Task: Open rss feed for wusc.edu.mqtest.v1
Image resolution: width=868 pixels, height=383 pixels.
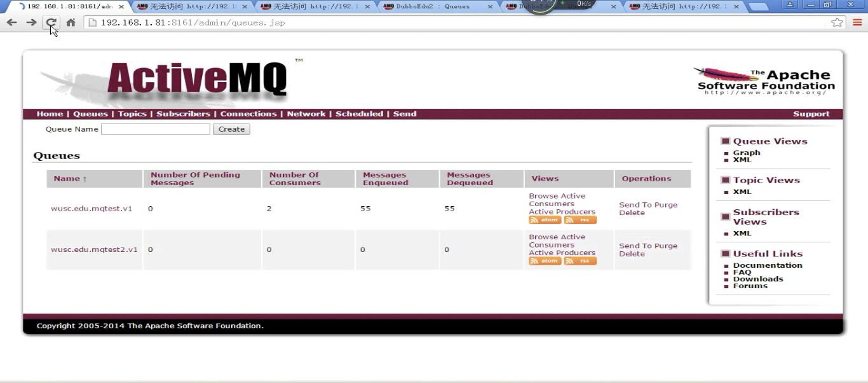Action: pos(580,220)
